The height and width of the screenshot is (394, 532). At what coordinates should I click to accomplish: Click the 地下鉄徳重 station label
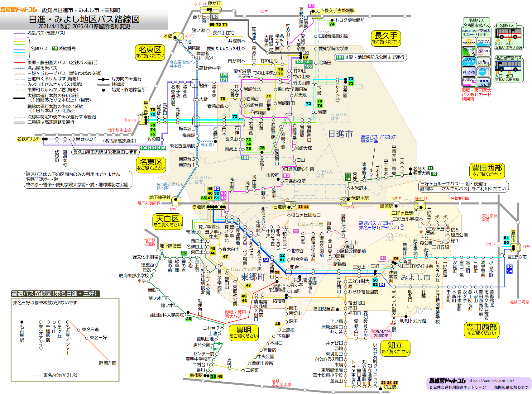[x=170, y=246]
